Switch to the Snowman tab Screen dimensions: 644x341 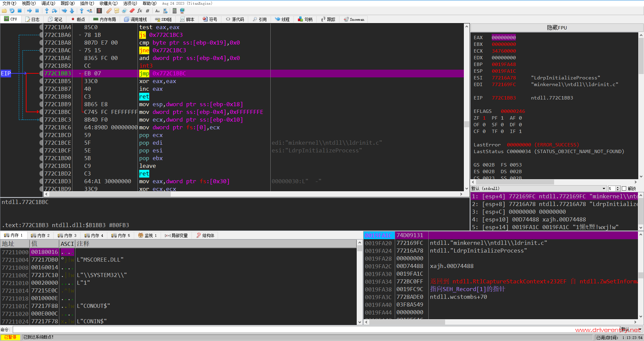click(354, 19)
